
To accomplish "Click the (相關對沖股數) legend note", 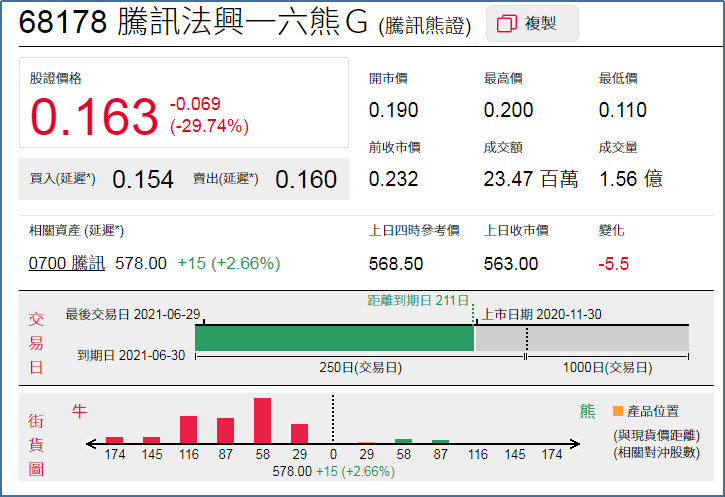I will click(x=657, y=452).
